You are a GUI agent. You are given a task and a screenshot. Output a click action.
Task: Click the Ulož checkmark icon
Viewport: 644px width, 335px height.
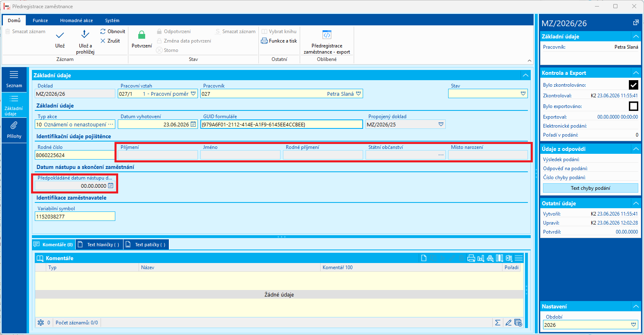[x=60, y=35]
